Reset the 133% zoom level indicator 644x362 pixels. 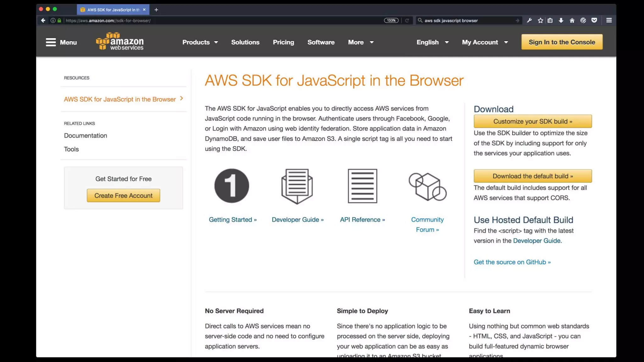pos(391,20)
